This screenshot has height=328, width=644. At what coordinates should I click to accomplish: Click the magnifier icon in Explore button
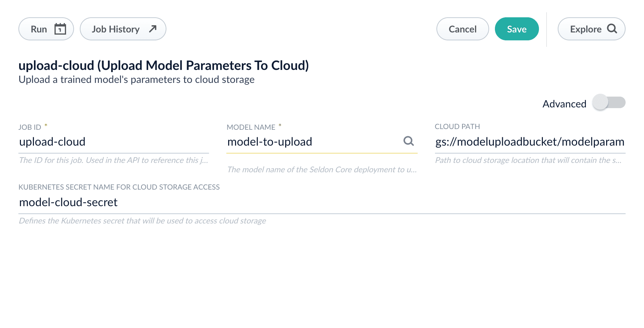[612, 28]
